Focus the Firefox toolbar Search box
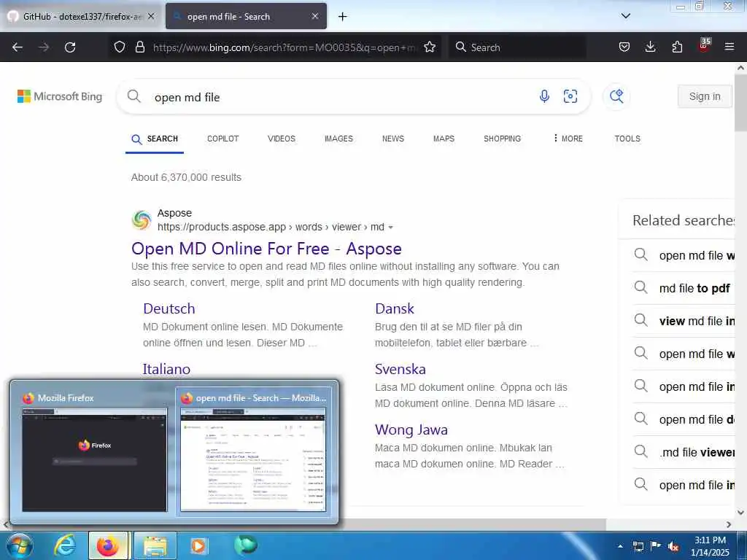This screenshot has height=560, width=747. [x=517, y=47]
